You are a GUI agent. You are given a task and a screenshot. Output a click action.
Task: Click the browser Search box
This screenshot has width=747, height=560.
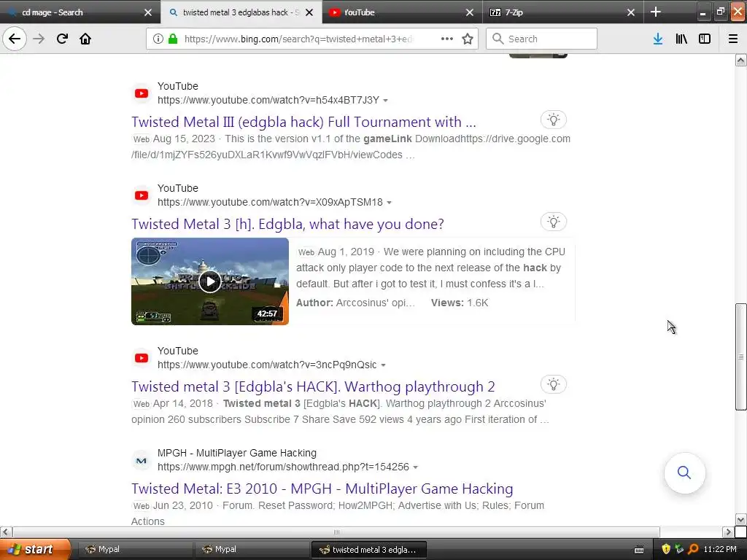coord(541,39)
